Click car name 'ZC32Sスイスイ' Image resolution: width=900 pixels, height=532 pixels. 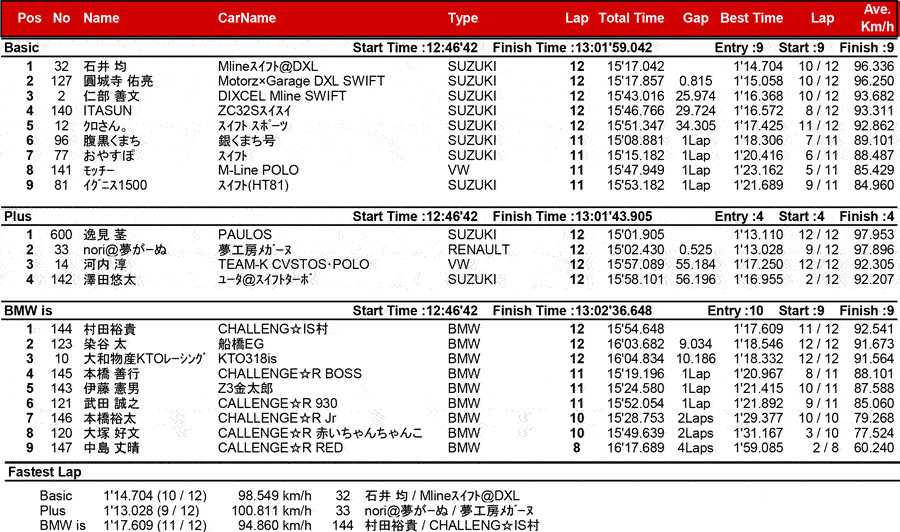pyautogui.click(x=254, y=111)
